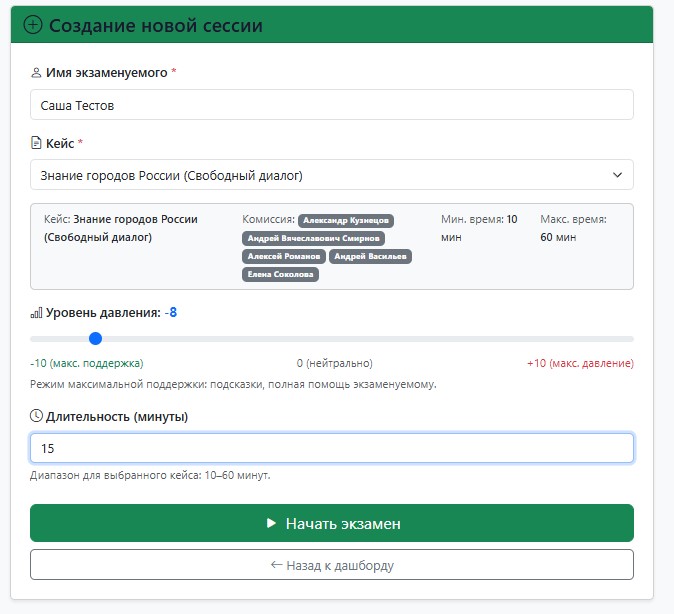Click the plus-circle icon in the header
This screenshot has width=674, height=614.
pos(33,25)
